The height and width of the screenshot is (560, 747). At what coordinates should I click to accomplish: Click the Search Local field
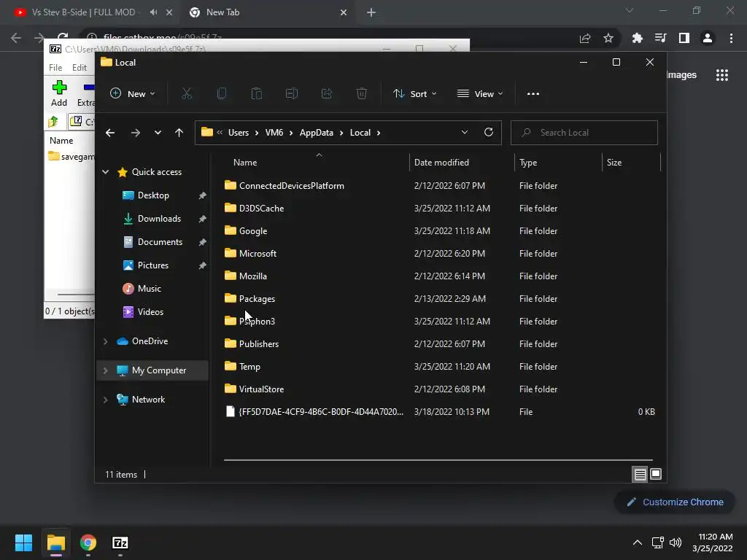[584, 133]
